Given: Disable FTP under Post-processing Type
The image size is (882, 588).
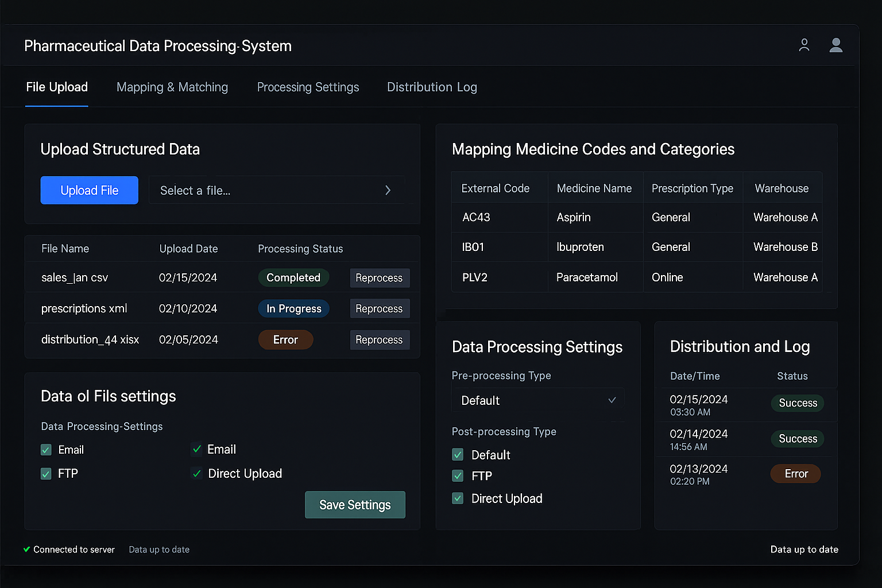Looking at the screenshot, I should pos(458,475).
